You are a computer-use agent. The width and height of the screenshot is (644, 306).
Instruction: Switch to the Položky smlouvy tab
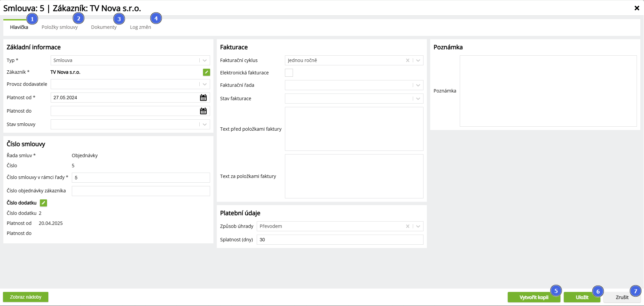(59, 27)
